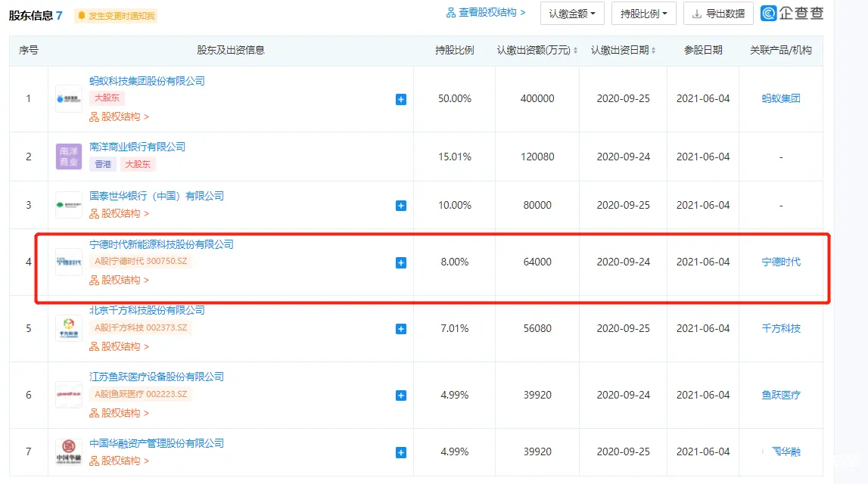The image size is (868, 484).
Task: Click the 千方科技 related product link
Action: click(780, 328)
